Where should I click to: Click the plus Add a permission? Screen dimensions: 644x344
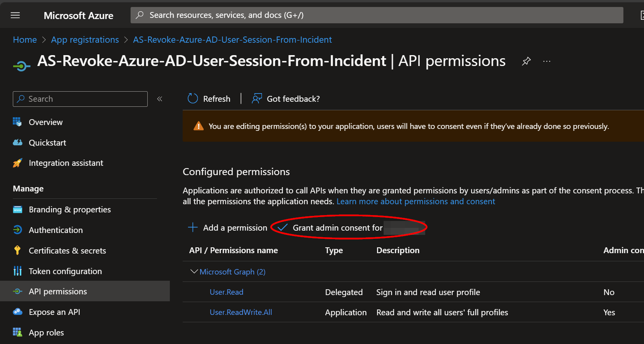(228, 228)
